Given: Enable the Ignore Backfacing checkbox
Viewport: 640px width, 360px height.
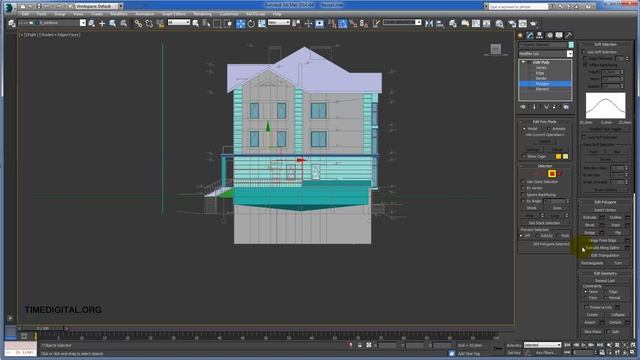Looking at the screenshot, I should (523, 195).
